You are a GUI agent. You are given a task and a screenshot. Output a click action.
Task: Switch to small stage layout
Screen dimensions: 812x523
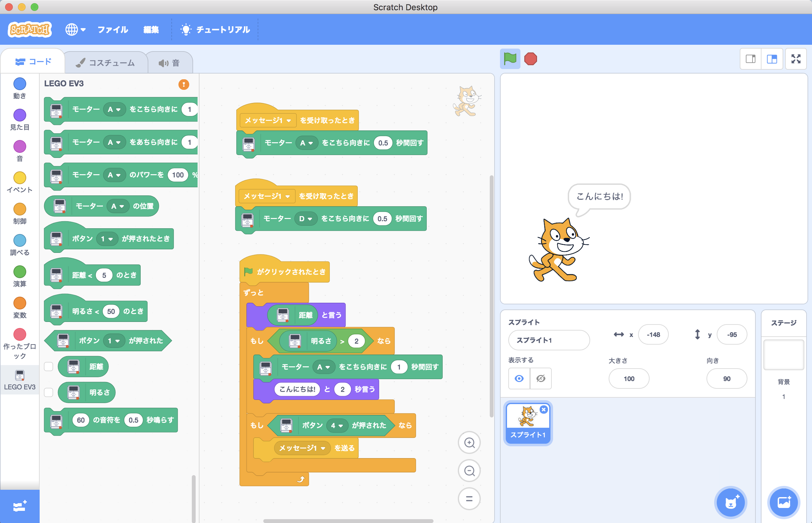pyautogui.click(x=751, y=59)
